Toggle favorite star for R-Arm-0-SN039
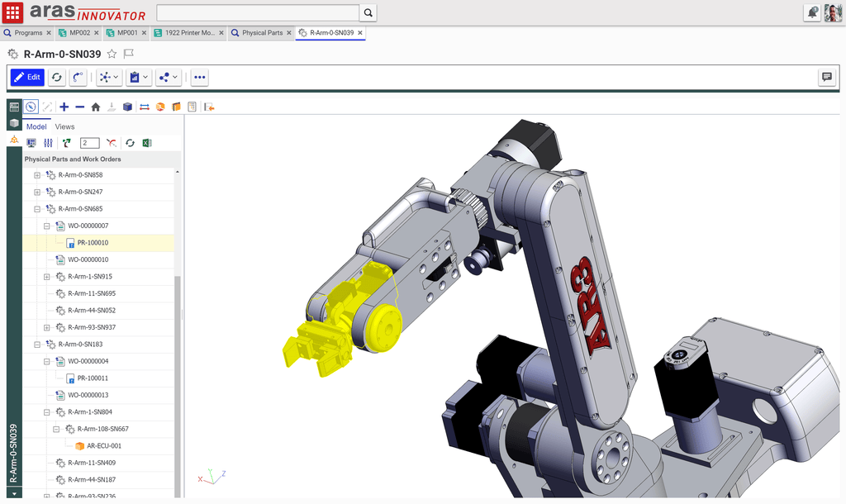 (112, 55)
